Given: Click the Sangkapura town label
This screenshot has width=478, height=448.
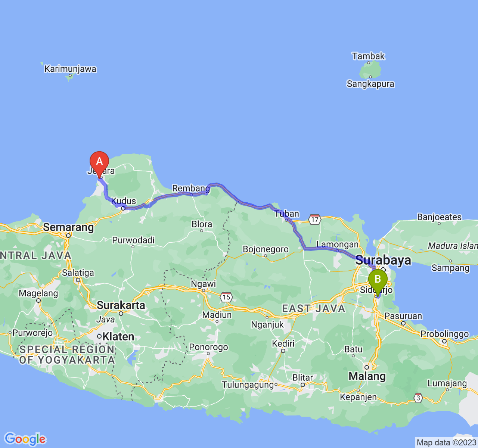Looking at the screenshot, I should click(x=370, y=84).
